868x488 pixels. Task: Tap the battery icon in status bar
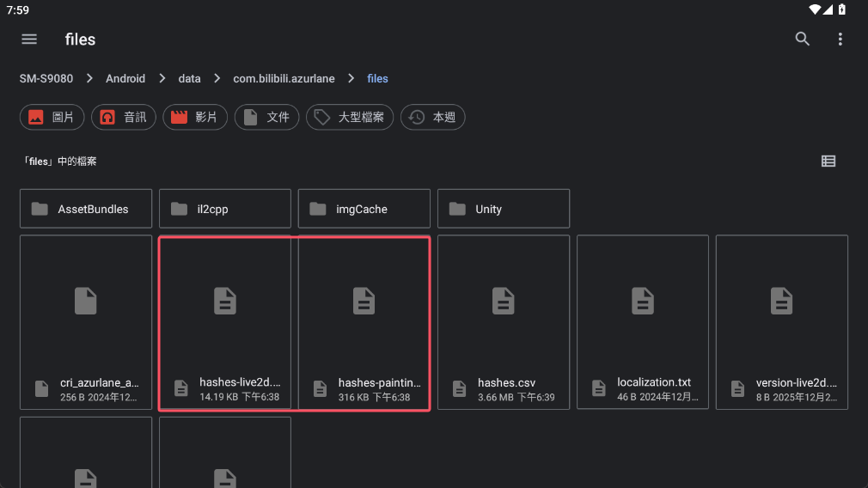click(x=842, y=9)
